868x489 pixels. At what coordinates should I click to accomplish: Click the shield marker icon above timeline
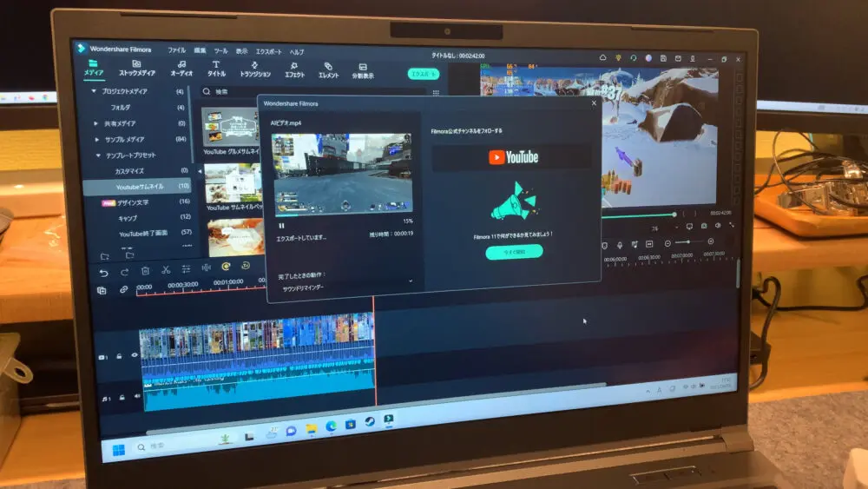[x=604, y=245]
